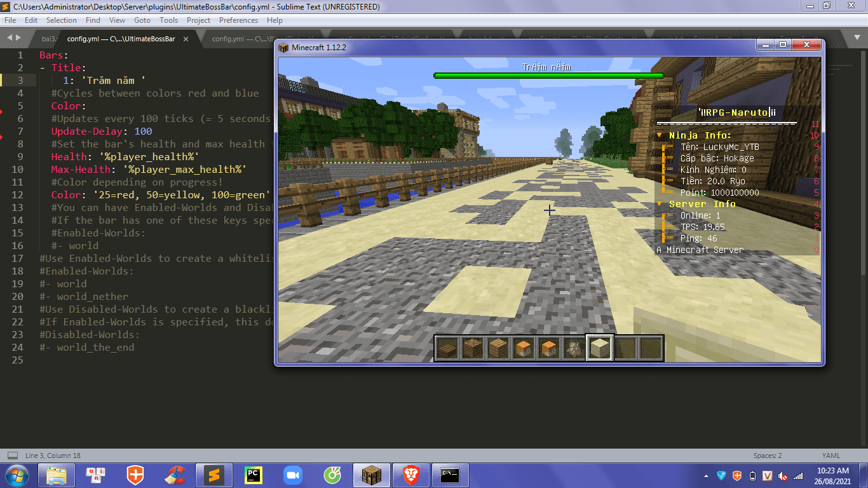The height and width of the screenshot is (488, 868).
Task: Open the Edit menu
Action: pyautogui.click(x=31, y=20)
